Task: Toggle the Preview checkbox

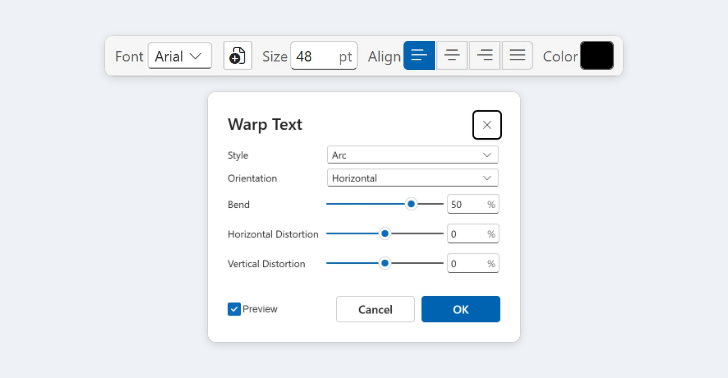Action: coord(234,309)
